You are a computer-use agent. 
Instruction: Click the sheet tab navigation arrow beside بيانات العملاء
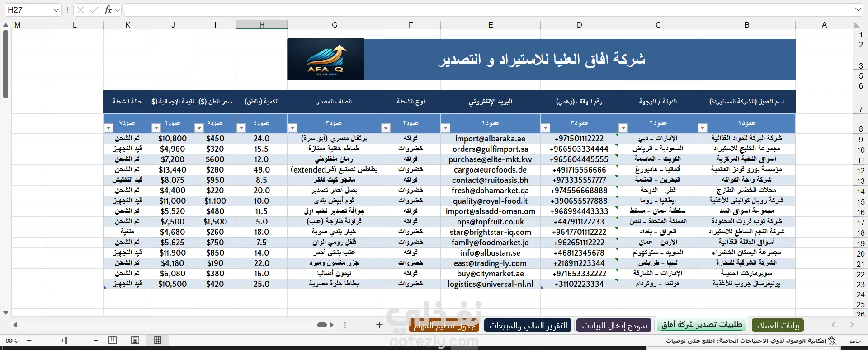pos(834,325)
